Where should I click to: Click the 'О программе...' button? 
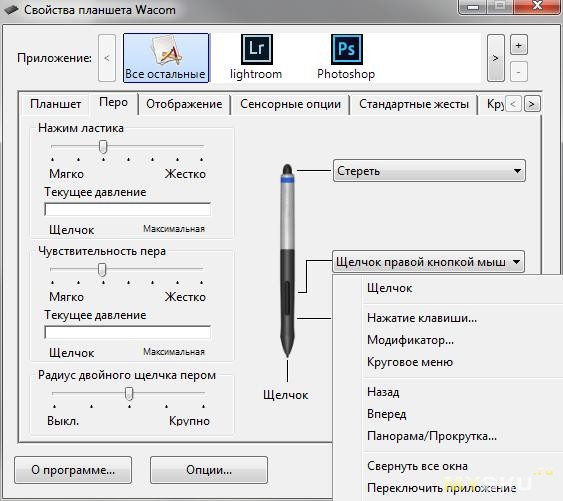[73, 470]
